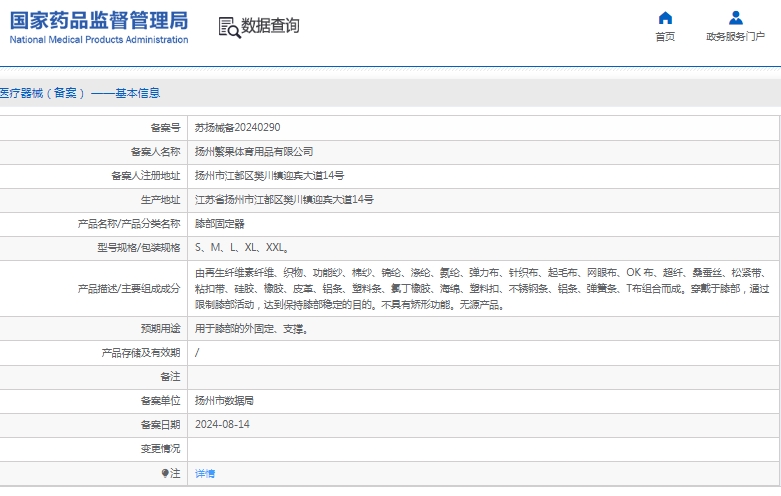Image resolution: width=781 pixels, height=496 pixels.
Task: Click the 产品名称/产品分类名称 row label
Action: click(x=129, y=224)
